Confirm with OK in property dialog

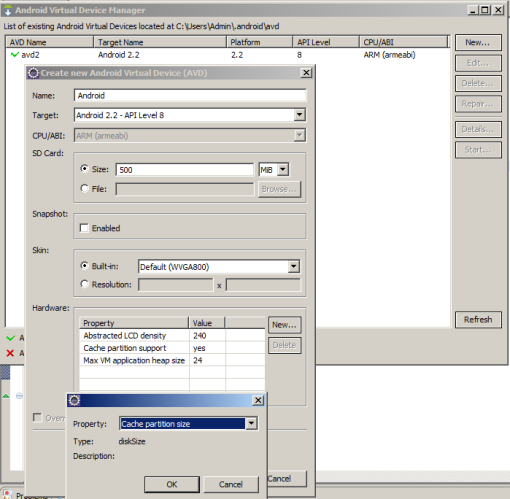coord(172,484)
